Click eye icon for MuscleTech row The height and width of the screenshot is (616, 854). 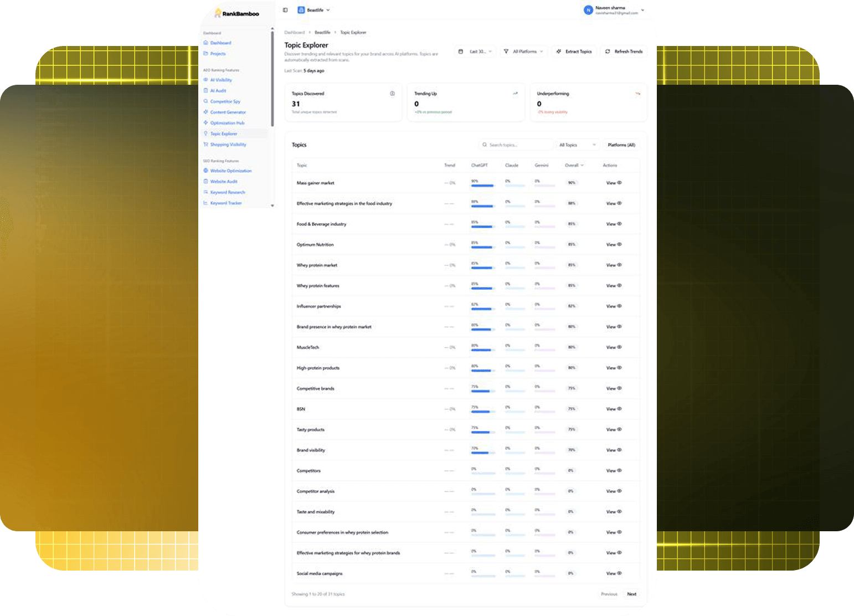pos(620,347)
